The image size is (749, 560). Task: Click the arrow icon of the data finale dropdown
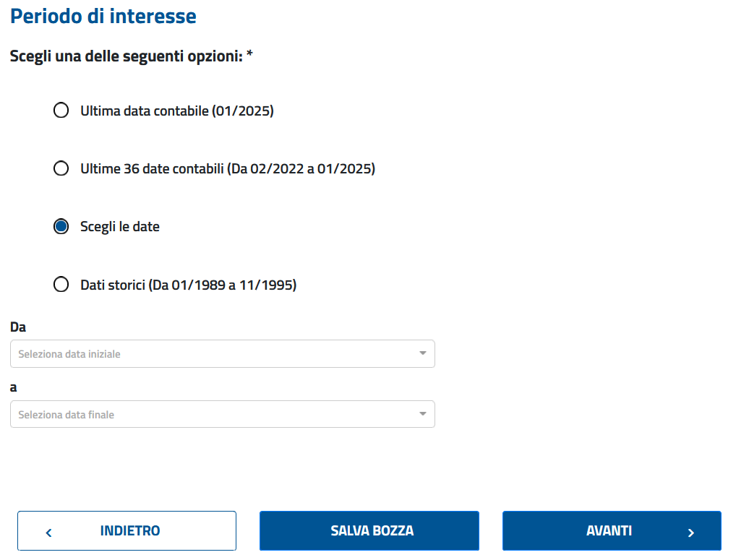(423, 414)
